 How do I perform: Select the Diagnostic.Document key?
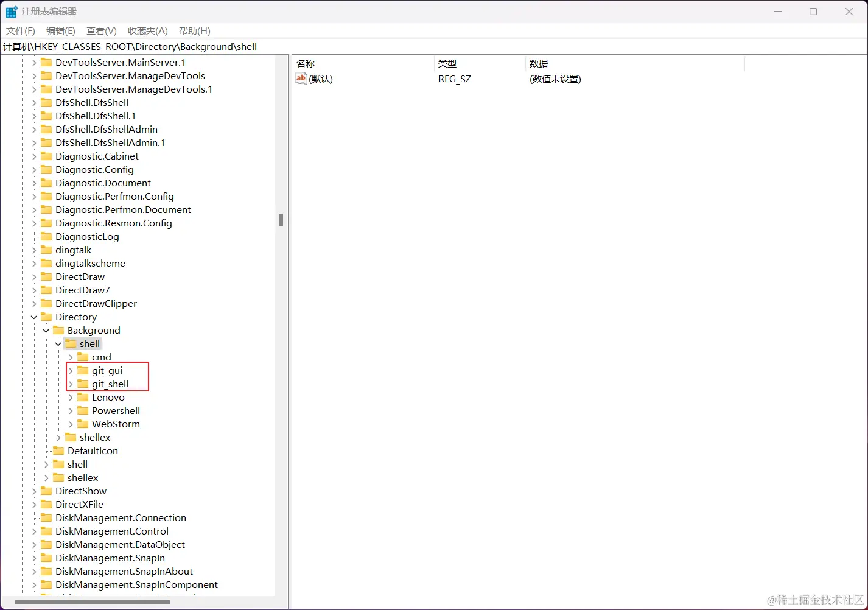tap(103, 183)
